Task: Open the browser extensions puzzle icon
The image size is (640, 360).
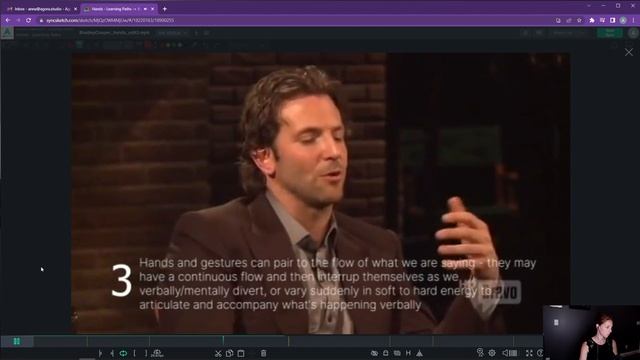Action: [x=592, y=20]
